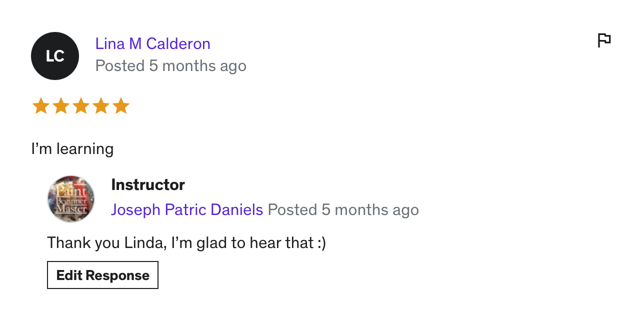Viewport: 644px width, 321px height.
Task: Click the smiley ":)" ending the reply
Action: 320,243
